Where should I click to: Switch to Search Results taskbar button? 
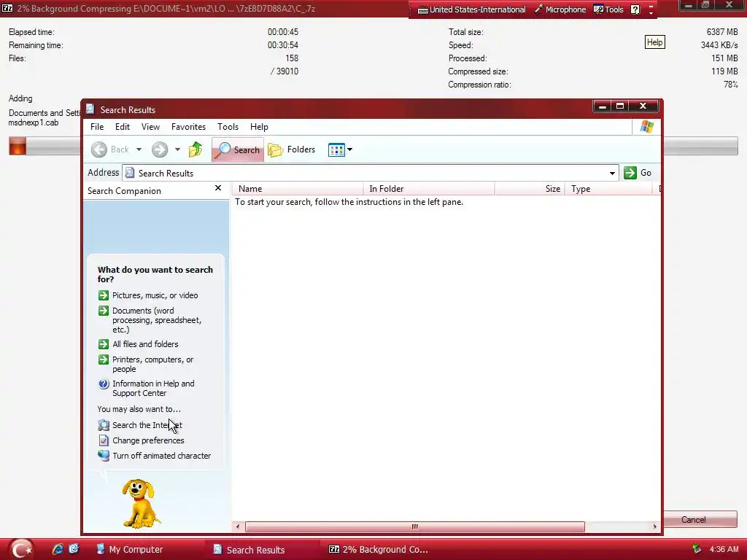pyautogui.click(x=263, y=550)
